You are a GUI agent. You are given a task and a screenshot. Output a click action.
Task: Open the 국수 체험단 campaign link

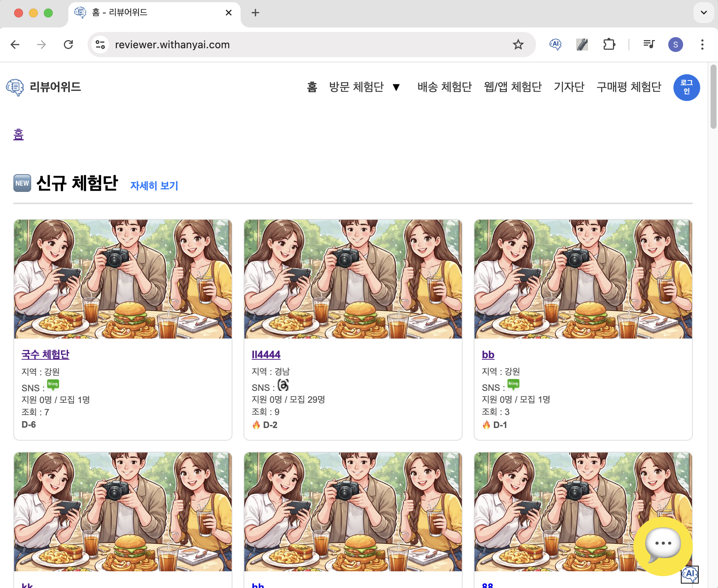click(45, 355)
